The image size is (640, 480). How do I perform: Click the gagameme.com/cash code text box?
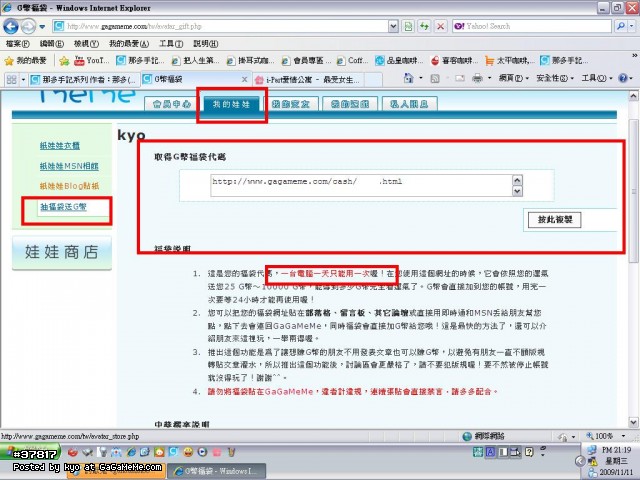coord(361,185)
